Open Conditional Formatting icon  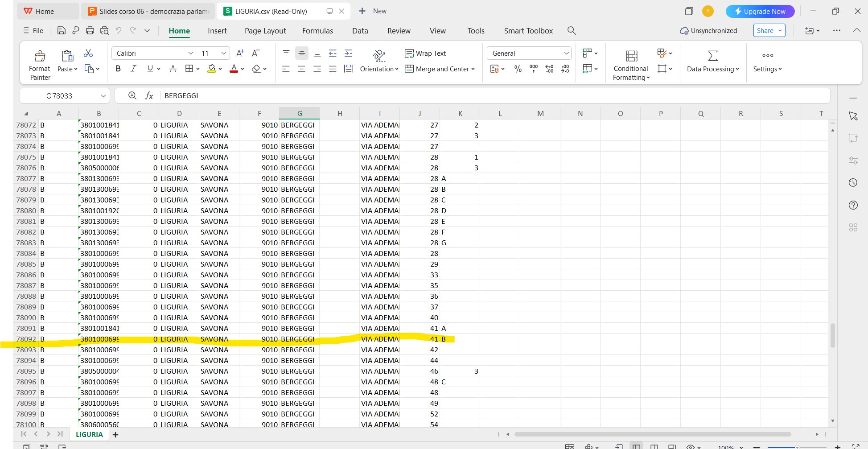pyautogui.click(x=631, y=56)
